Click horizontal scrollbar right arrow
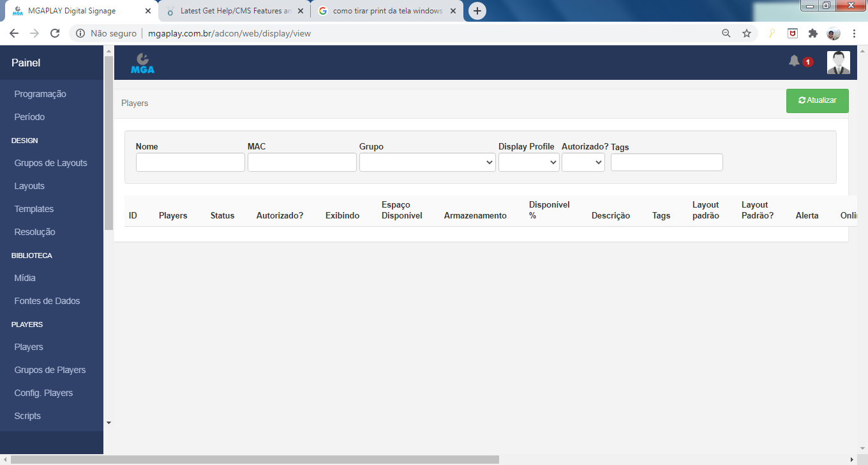The image size is (868, 465). click(x=852, y=459)
